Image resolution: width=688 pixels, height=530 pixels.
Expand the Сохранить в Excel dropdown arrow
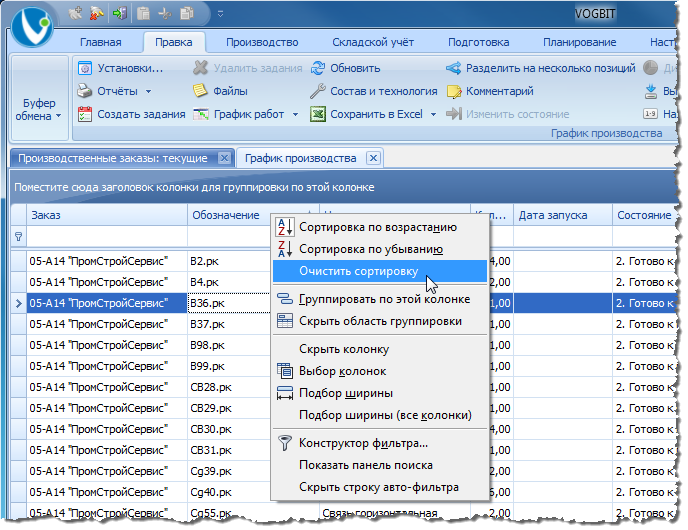coord(434,115)
